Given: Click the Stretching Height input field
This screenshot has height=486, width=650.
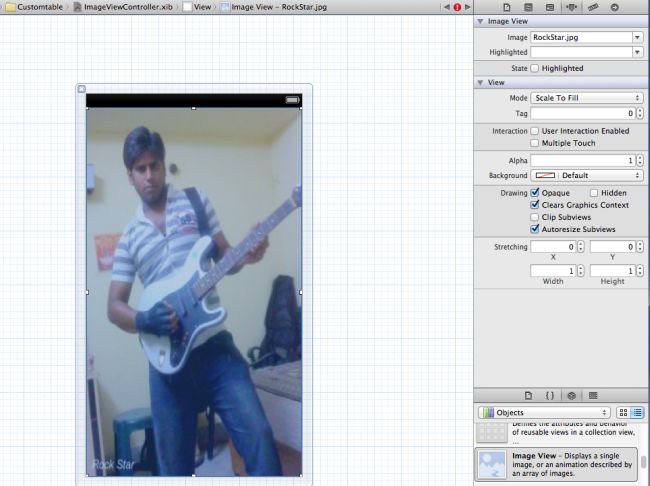Looking at the screenshot, I should 613,271.
